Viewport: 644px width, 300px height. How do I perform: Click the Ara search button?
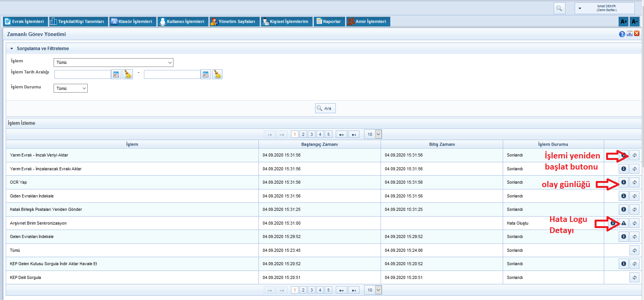coord(325,108)
